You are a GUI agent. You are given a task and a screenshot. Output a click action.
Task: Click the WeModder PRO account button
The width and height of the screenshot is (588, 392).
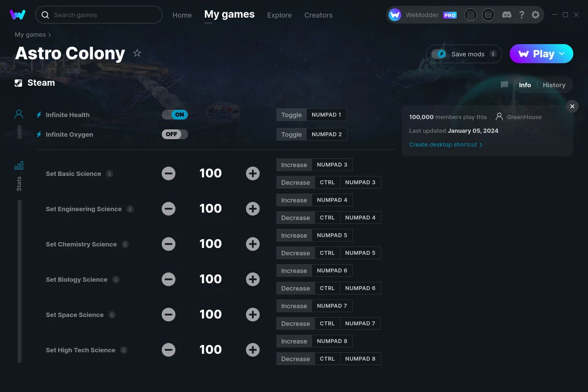click(423, 15)
